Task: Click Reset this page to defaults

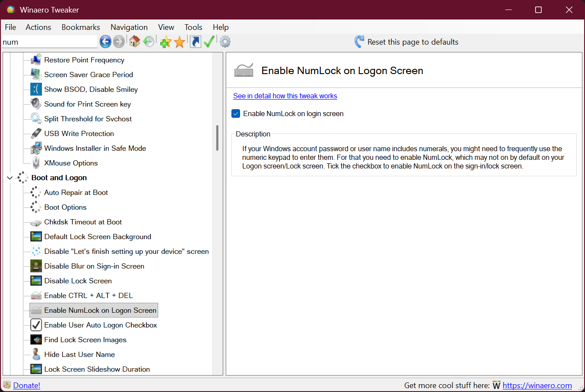Action: point(413,42)
